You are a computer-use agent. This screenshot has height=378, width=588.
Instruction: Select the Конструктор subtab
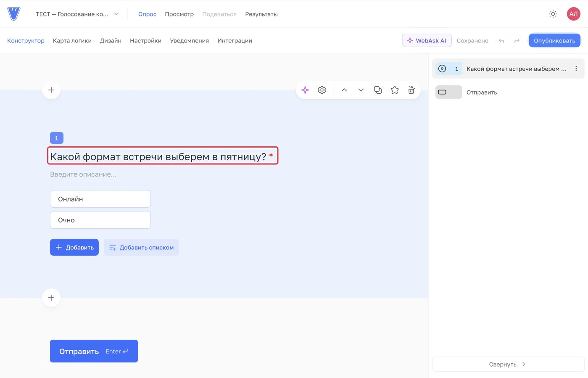click(x=26, y=41)
